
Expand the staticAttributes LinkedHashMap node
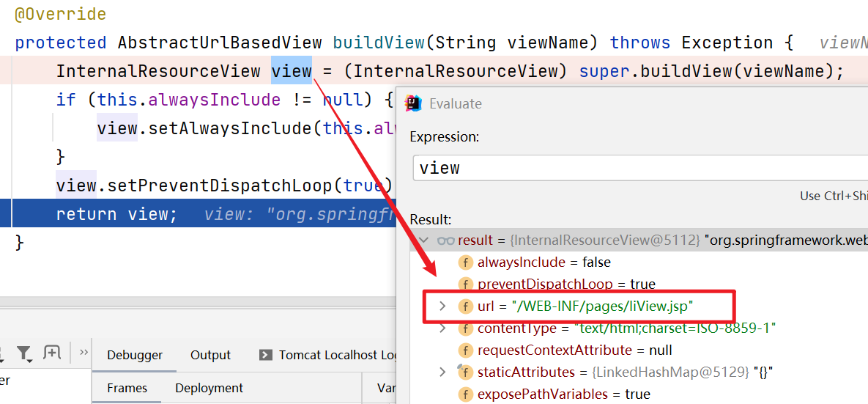tap(442, 372)
